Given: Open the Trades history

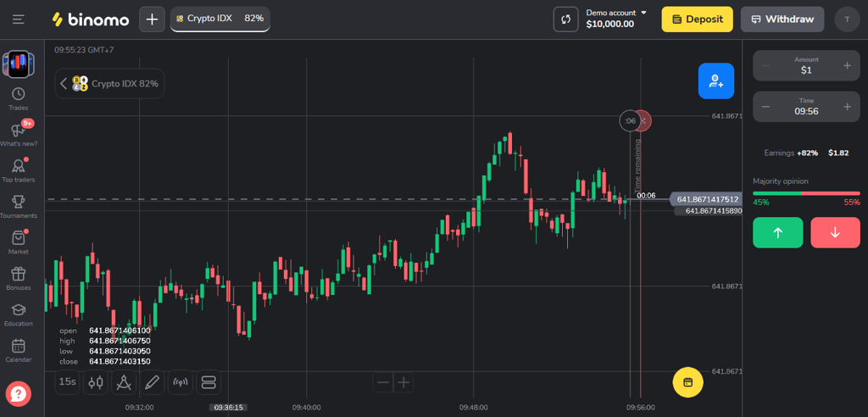Looking at the screenshot, I should coord(19,99).
